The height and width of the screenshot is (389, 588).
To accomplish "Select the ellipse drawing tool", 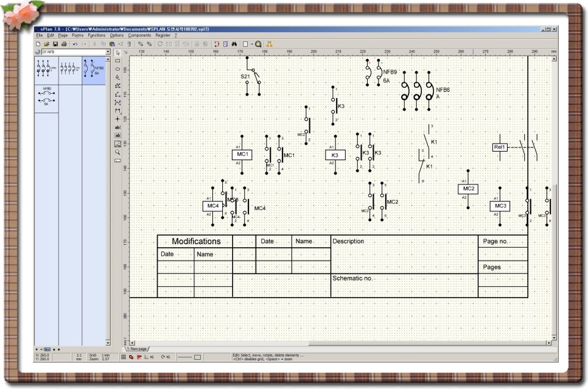I will coord(117,69).
